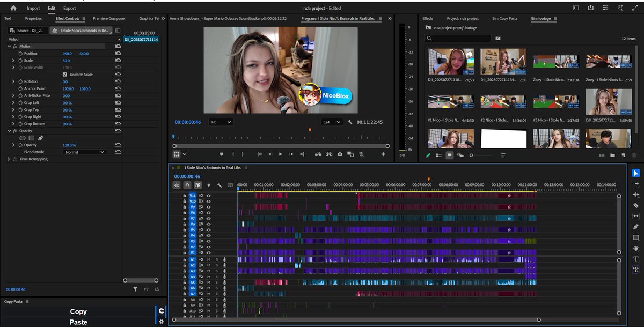
Task: Open the Blend Mode Normal dropdown
Action: point(84,152)
